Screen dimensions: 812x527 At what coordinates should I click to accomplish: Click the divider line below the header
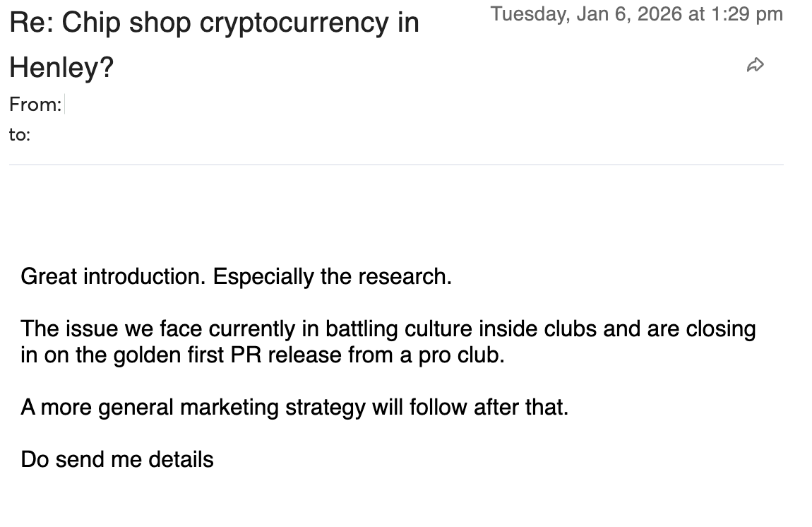[396, 165]
